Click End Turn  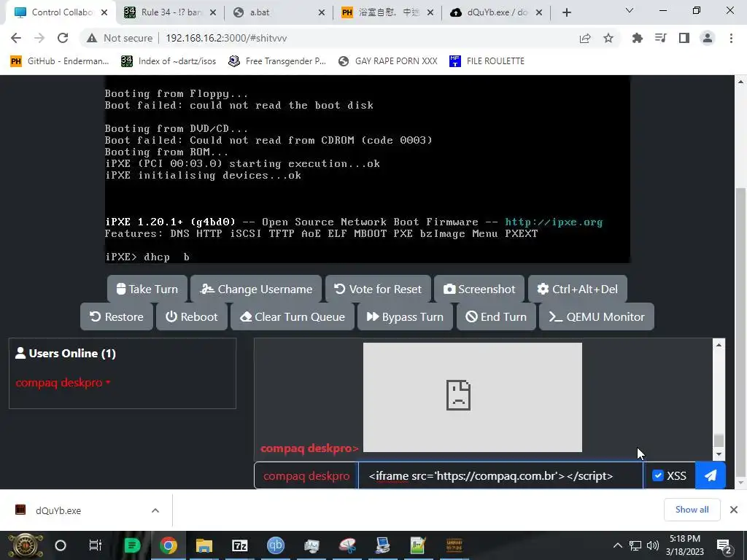click(496, 316)
